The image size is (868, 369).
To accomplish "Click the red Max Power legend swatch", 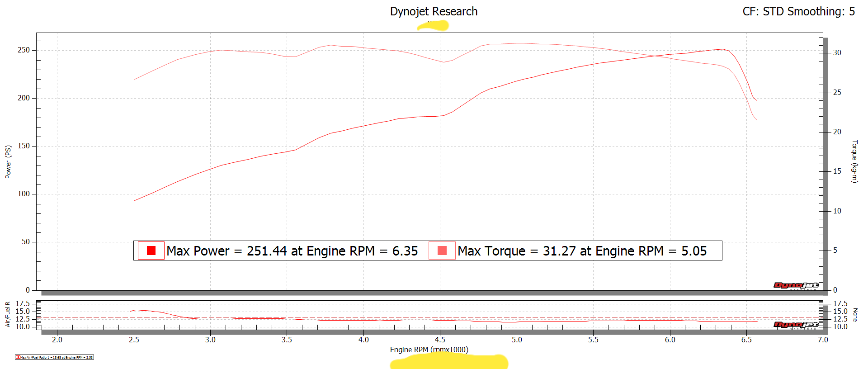I will coord(151,251).
